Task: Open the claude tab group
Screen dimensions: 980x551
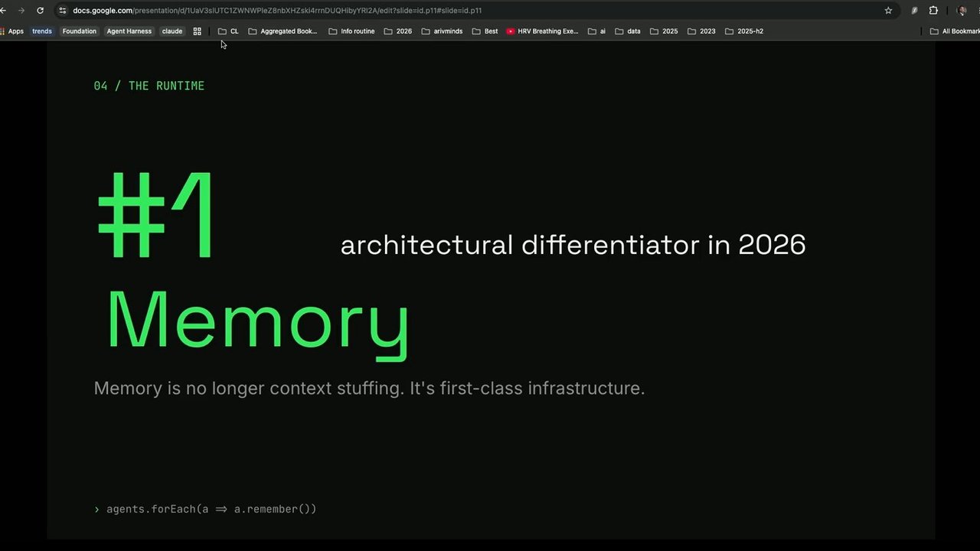Action: (x=172, y=31)
